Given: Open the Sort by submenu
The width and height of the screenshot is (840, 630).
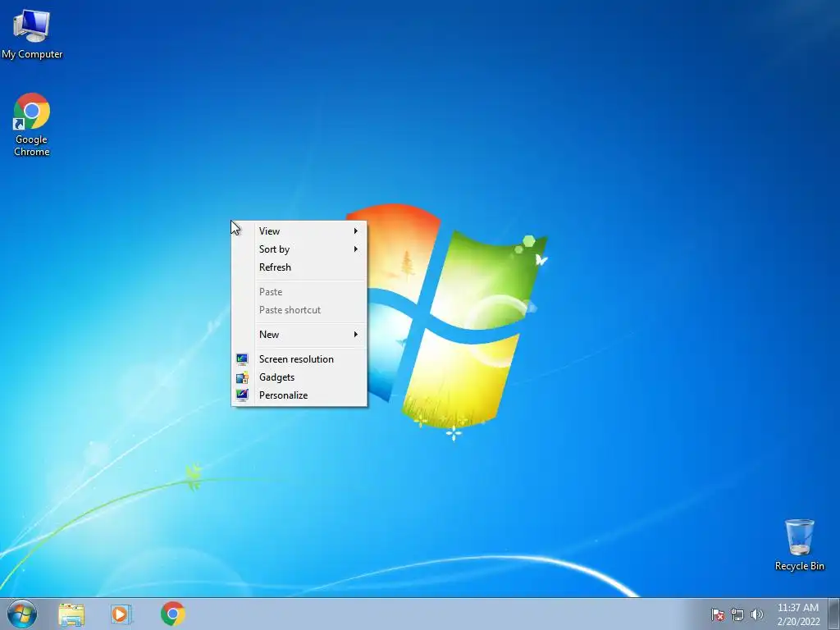Looking at the screenshot, I should coord(299,249).
